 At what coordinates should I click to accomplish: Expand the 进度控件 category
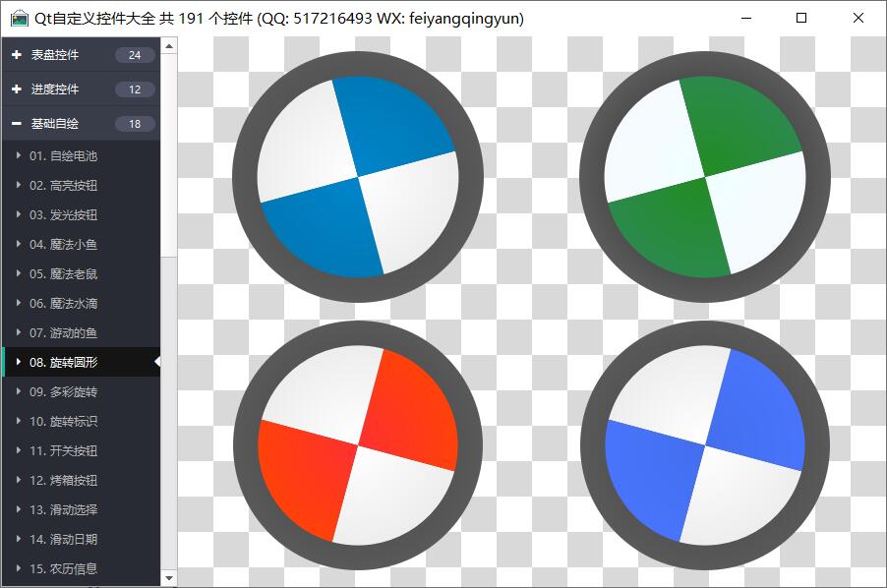click(x=55, y=89)
